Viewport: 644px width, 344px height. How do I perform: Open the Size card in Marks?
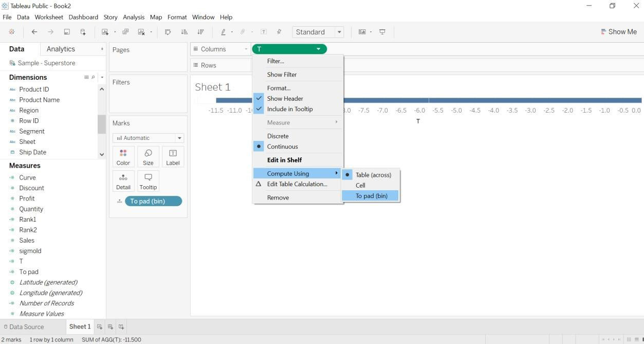[x=148, y=157]
